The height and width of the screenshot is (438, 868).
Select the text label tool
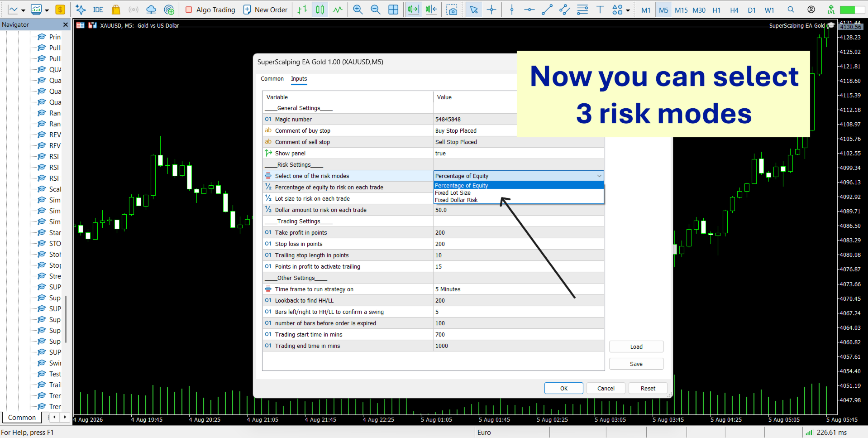600,10
